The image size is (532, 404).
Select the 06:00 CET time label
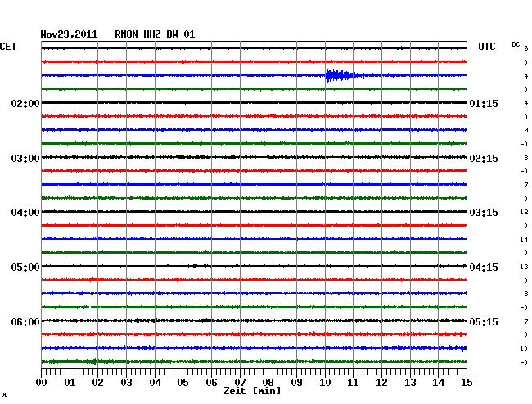(25, 321)
